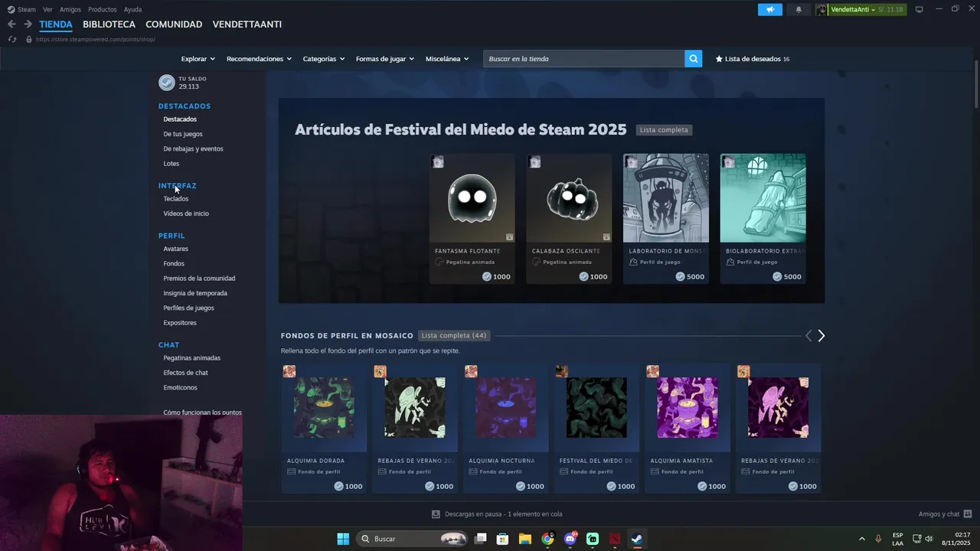Expand the Explorar dropdown

pyautogui.click(x=198, y=59)
